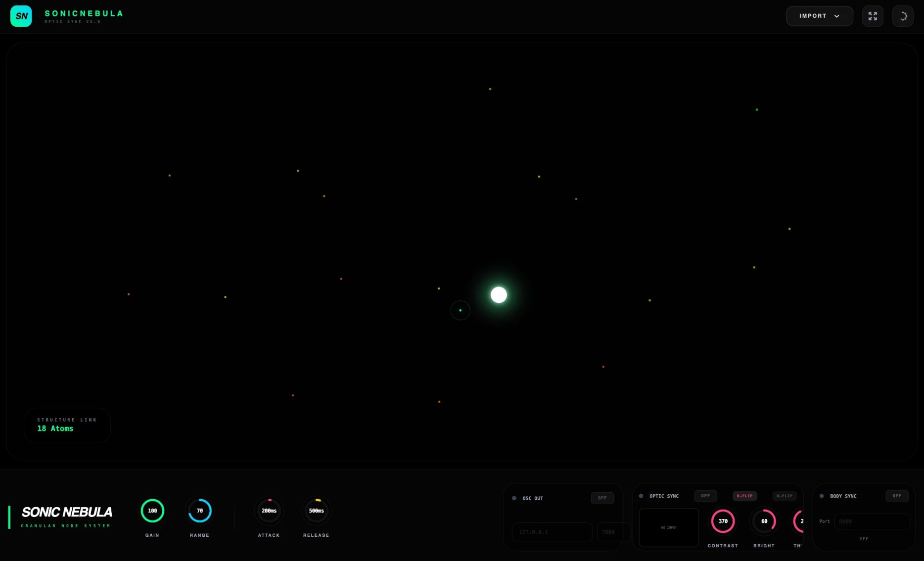Click the Range knob showing 70

pos(200,511)
